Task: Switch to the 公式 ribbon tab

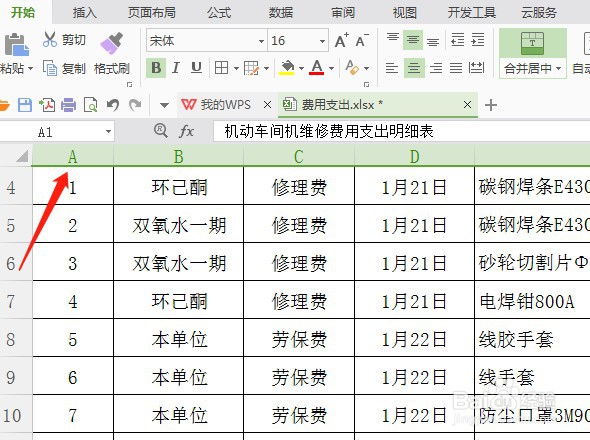Action: pyautogui.click(x=219, y=13)
